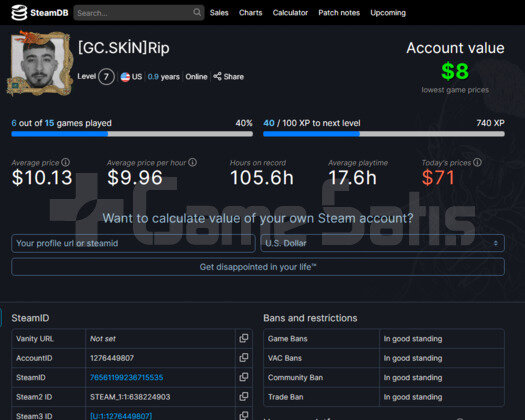
Task: Click Get disappointed in your life button
Action: pos(258,267)
